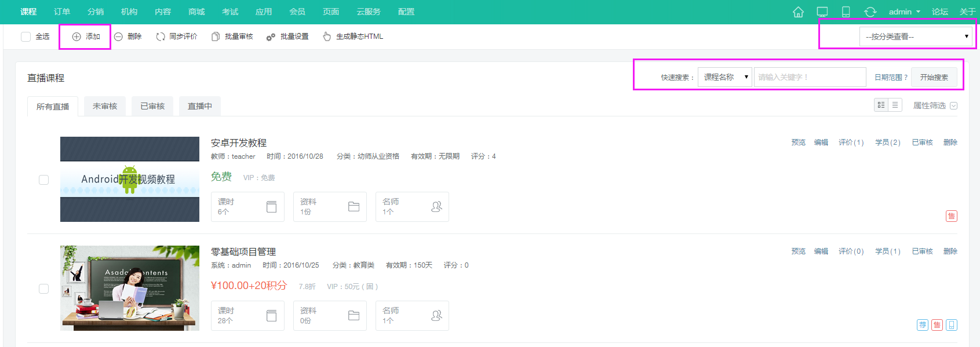Click the keyword search input field

(809, 77)
